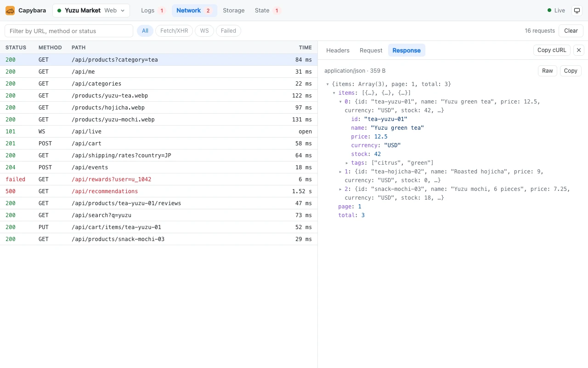The image size is (588, 368).
Task: Sort requests by the TIME column header
Action: click(305, 47)
